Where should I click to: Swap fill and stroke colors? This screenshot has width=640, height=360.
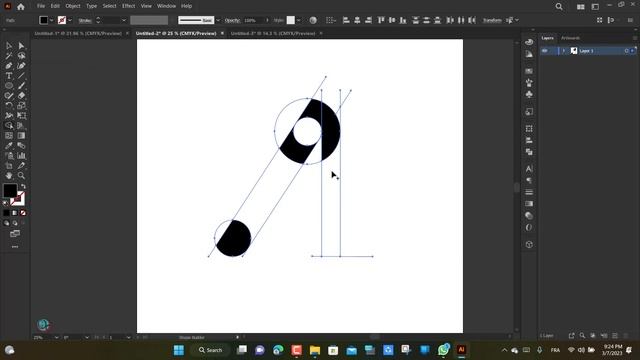pos(23,187)
